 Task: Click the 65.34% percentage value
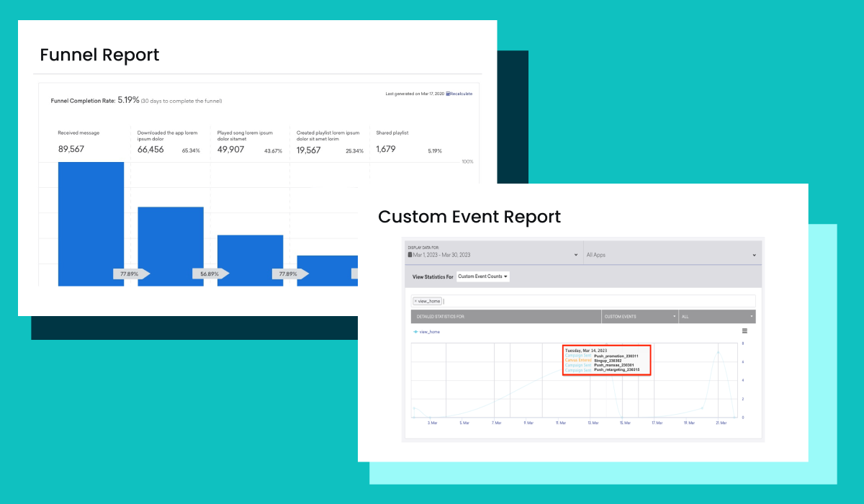[x=191, y=151]
